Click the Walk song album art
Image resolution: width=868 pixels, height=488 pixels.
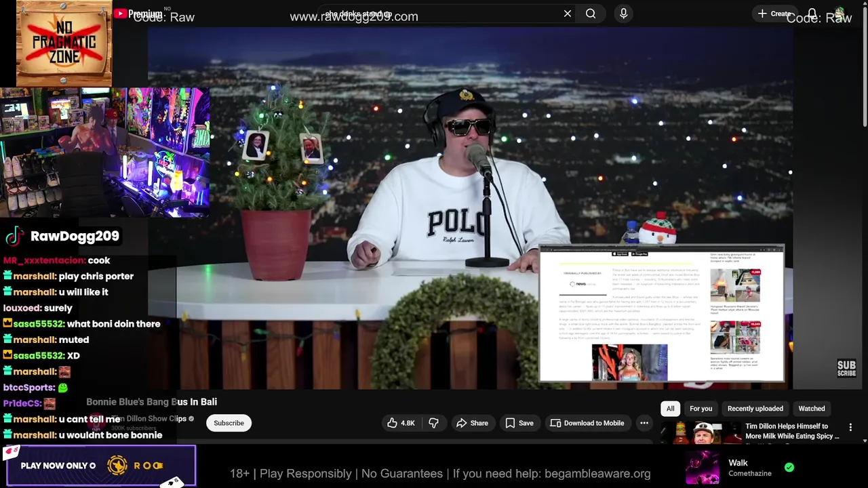pyautogui.click(x=703, y=468)
